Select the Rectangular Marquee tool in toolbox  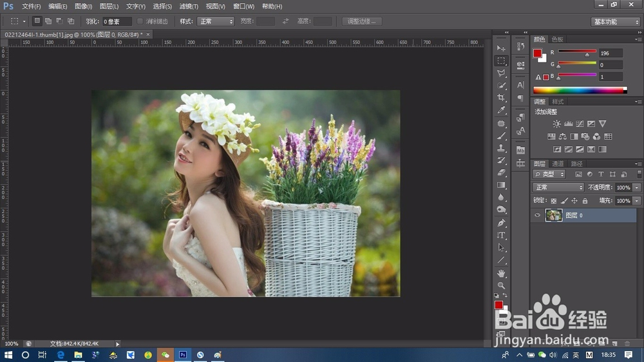pos(501,61)
